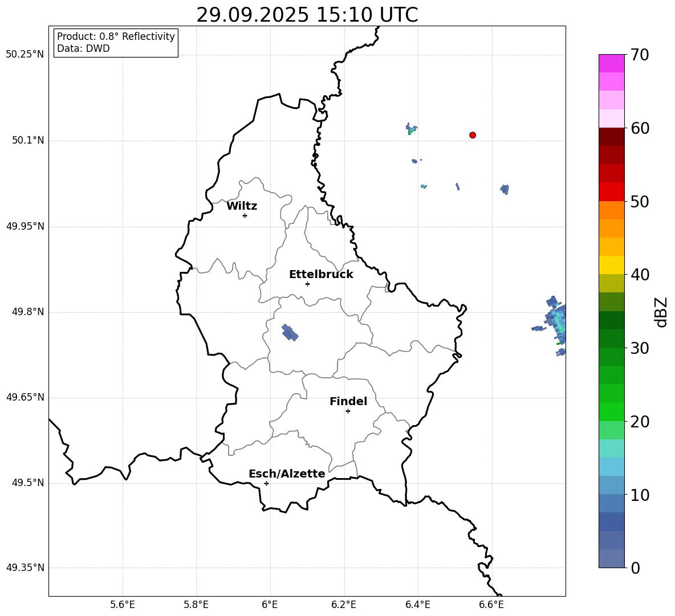Image resolution: width=675 pixels, height=616 pixels.
Task: Click the 5.6°E longitude label
Action: [123, 605]
